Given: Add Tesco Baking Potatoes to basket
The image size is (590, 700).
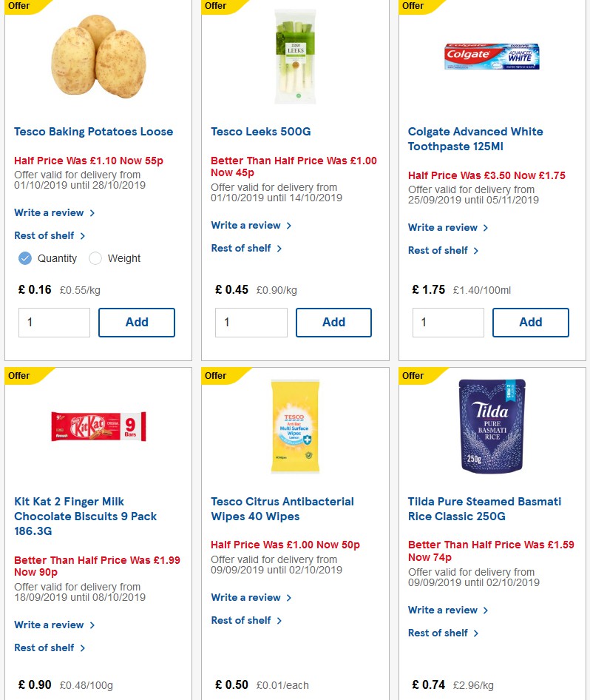Looking at the screenshot, I should [x=137, y=322].
